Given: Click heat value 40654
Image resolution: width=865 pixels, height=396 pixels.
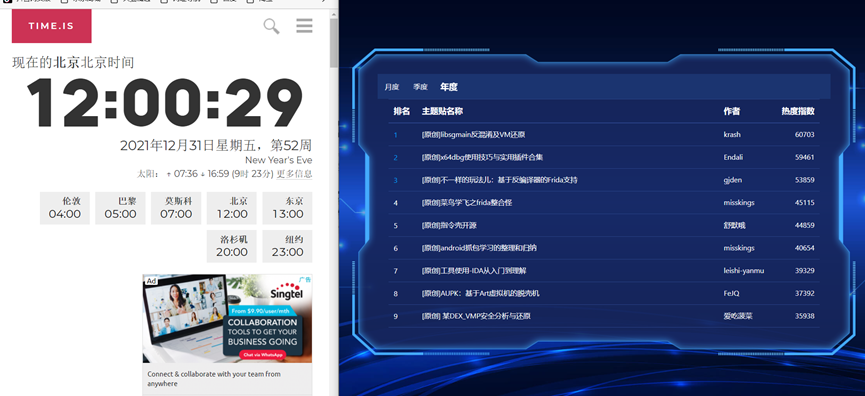Looking at the screenshot, I should (804, 248).
